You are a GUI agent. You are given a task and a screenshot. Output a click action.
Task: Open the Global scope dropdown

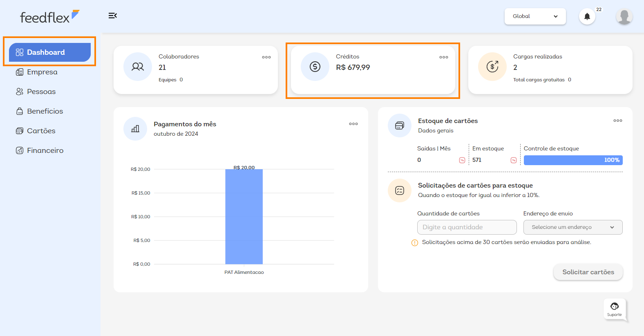click(535, 16)
